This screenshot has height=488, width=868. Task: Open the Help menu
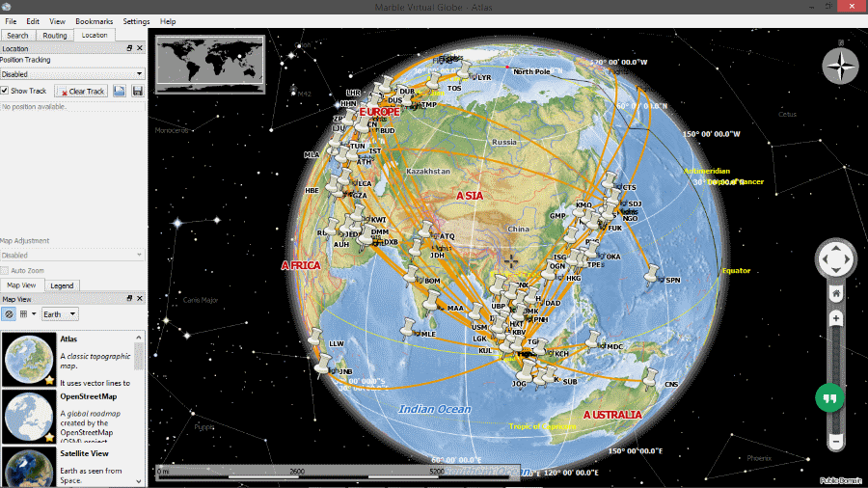coord(168,21)
